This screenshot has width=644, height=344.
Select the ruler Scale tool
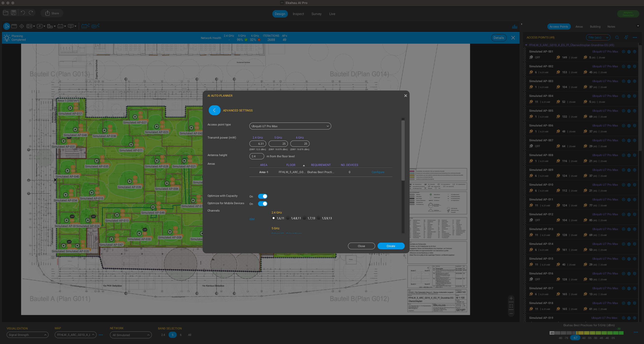click(14, 26)
